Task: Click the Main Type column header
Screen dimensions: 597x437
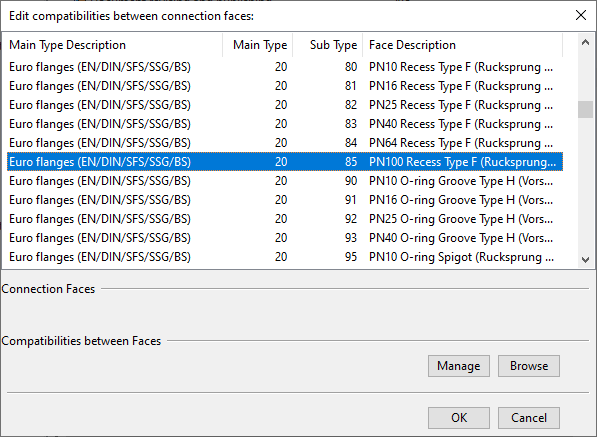Action: tap(258, 45)
